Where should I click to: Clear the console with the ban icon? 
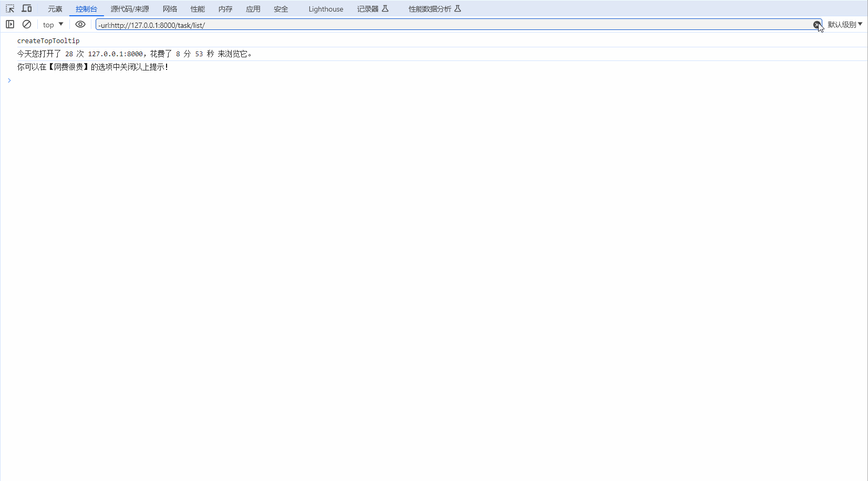click(x=27, y=24)
